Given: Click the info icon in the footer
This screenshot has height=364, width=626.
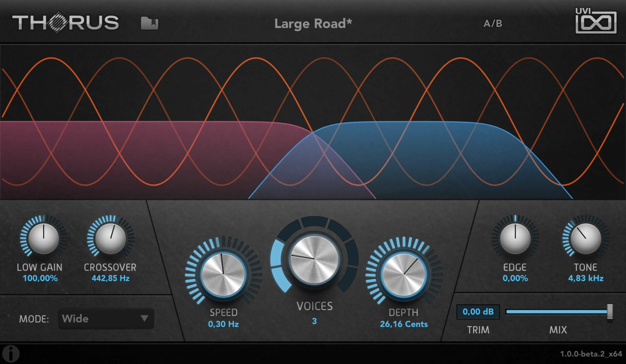Looking at the screenshot, I should (x=11, y=354).
